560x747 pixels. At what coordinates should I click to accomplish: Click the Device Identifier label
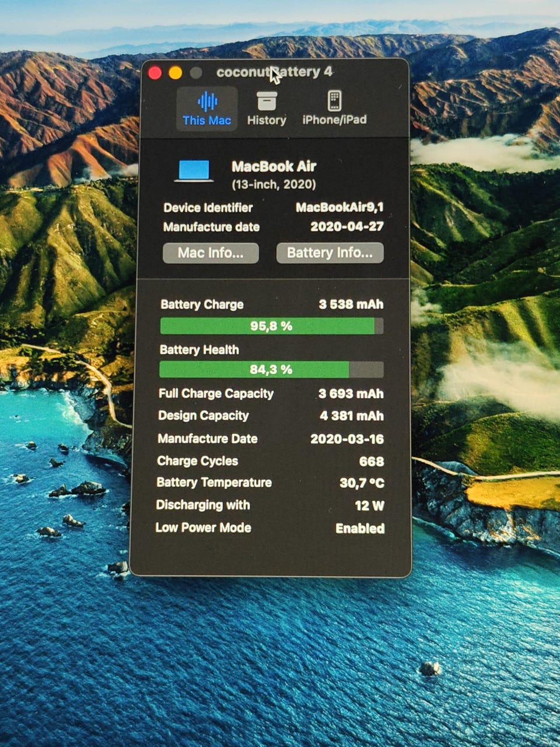(208, 208)
